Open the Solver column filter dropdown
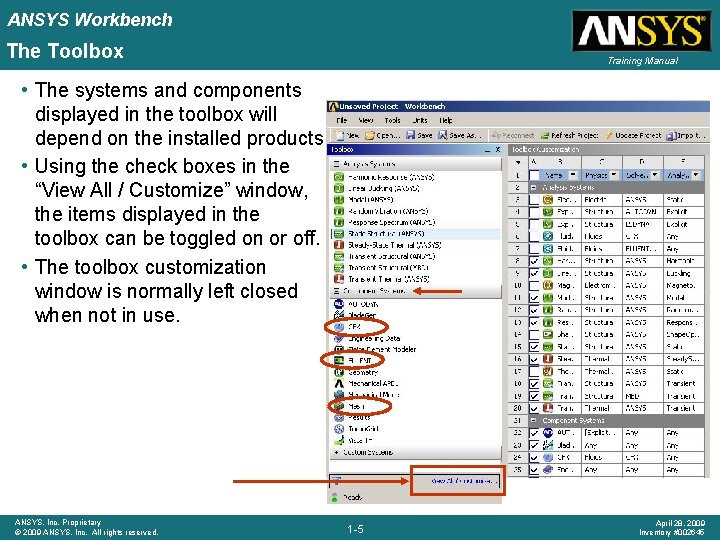The height and width of the screenshot is (540, 720). [655, 175]
